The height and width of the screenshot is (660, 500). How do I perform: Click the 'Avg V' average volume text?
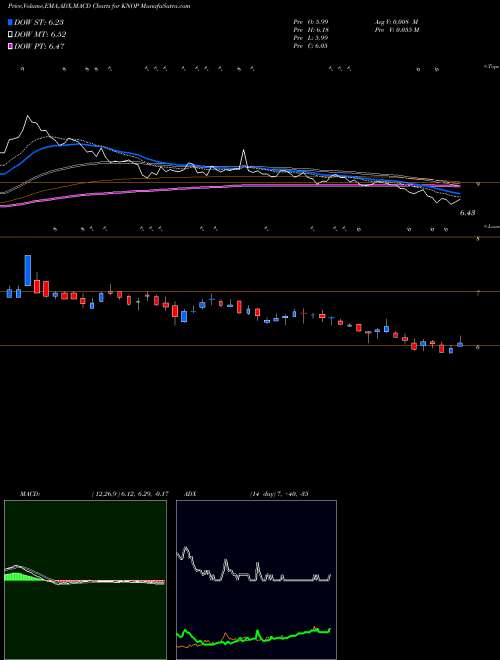coord(396,21)
